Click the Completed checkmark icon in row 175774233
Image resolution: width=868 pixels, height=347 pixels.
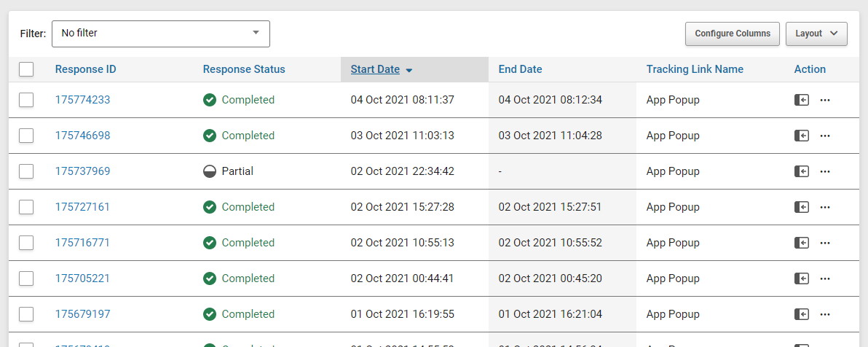click(x=209, y=100)
